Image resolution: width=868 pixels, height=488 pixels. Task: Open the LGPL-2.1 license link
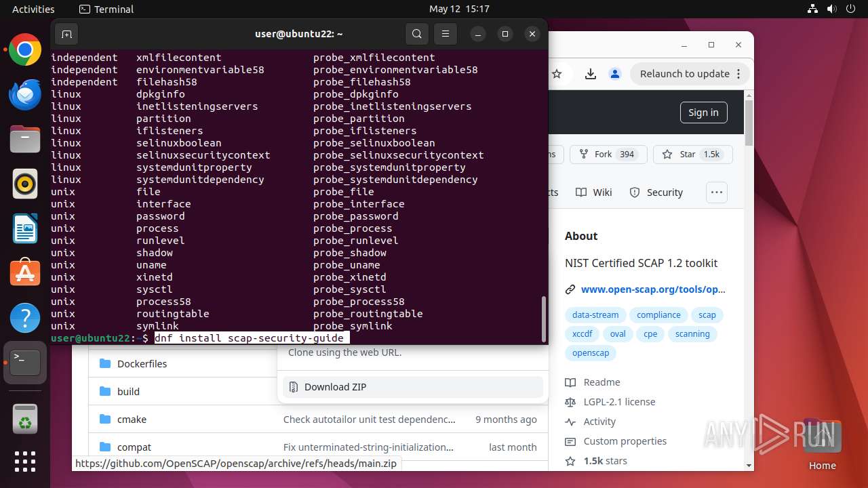point(619,402)
